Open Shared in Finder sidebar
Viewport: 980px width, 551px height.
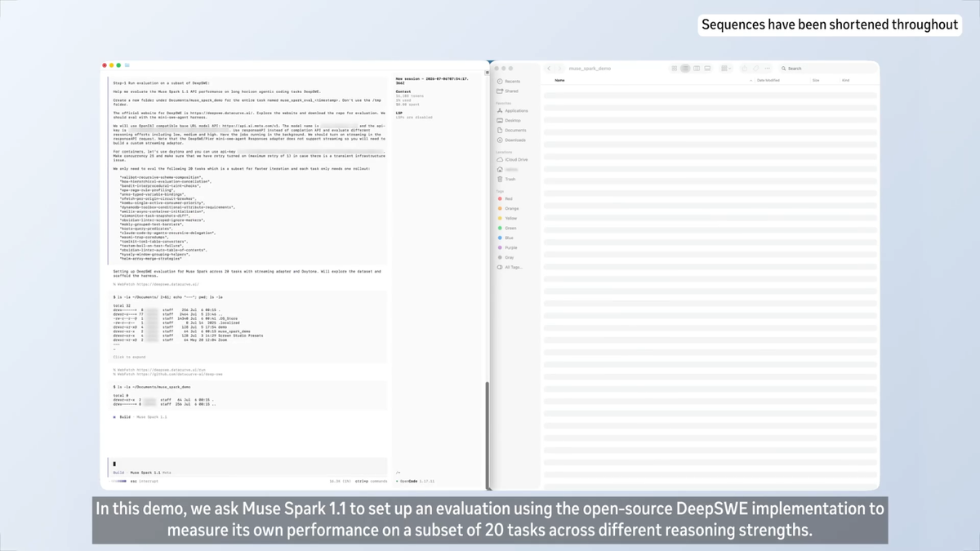pyautogui.click(x=508, y=91)
